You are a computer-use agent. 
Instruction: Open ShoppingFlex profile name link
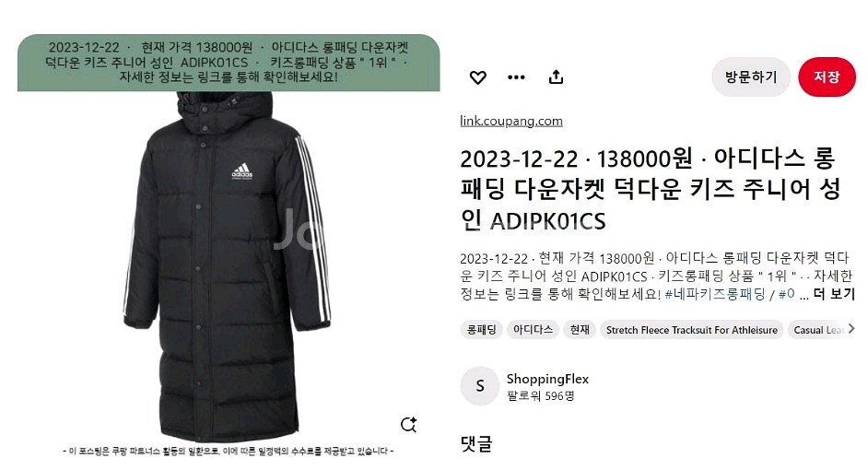click(547, 379)
